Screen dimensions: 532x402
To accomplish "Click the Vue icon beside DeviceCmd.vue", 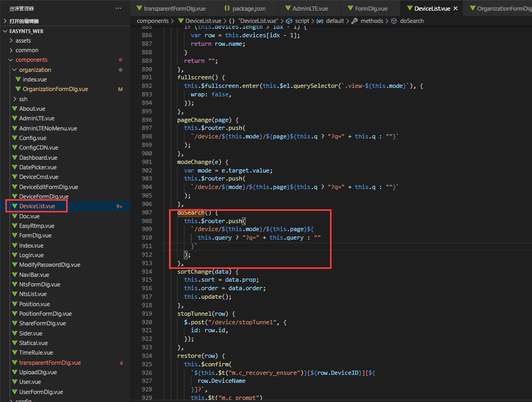I will pos(14,177).
